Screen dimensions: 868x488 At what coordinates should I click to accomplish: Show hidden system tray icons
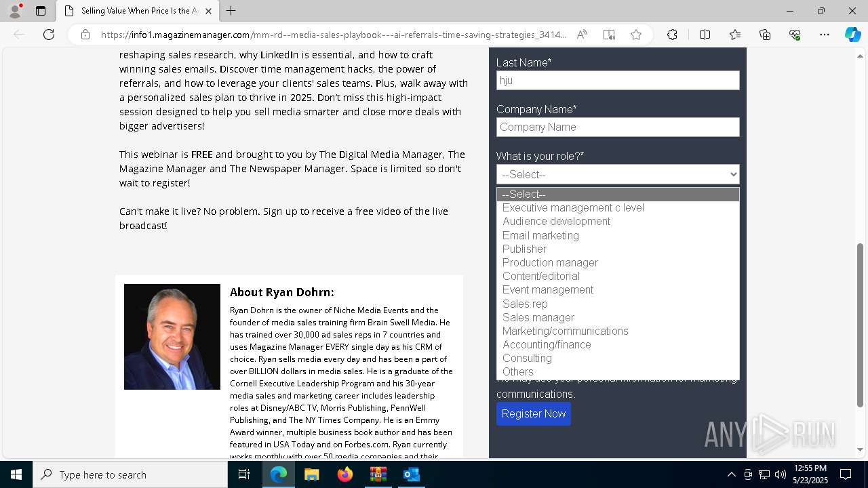click(731, 474)
